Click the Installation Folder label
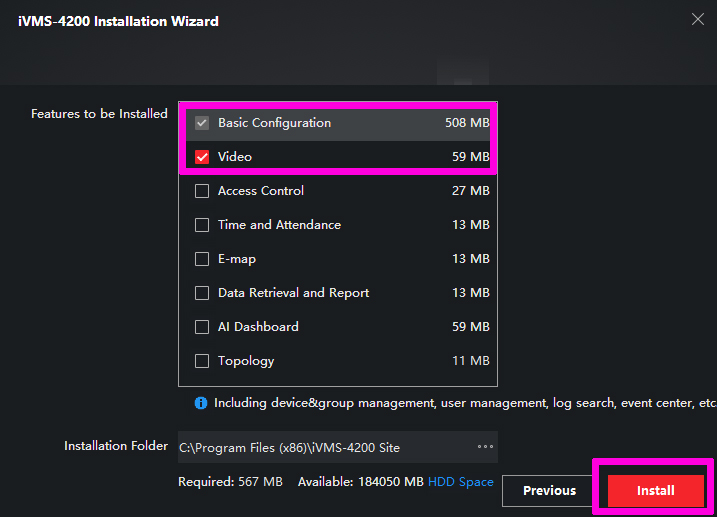The height and width of the screenshot is (517, 717). (116, 446)
